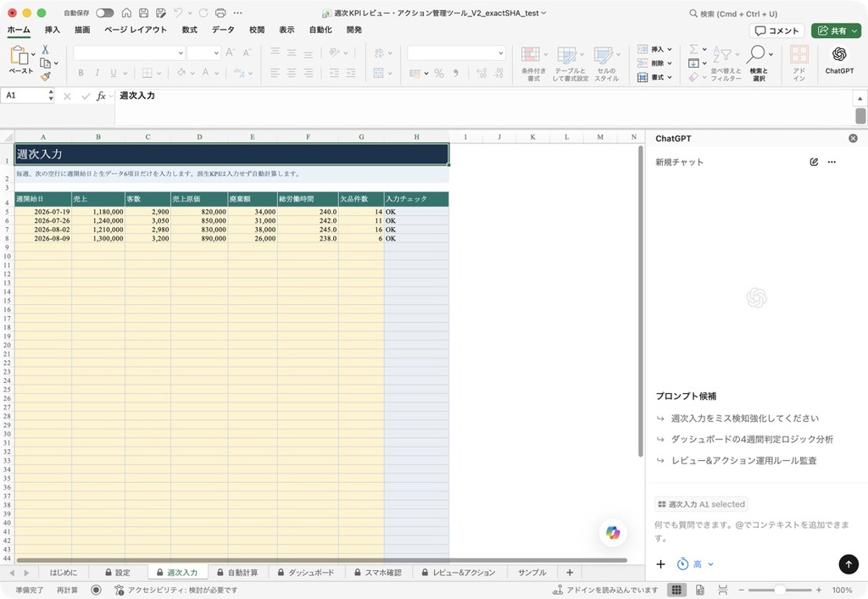
Task: Click the fill color bucket icon
Action: [181, 73]
